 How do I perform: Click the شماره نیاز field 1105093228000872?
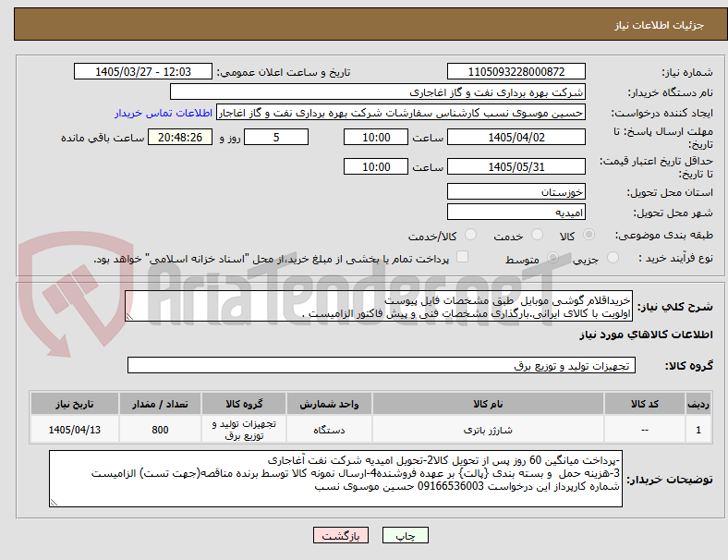point(516,72)
